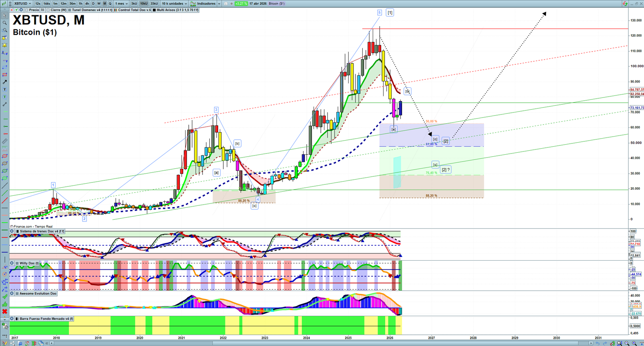
Task: Toggle the 5kU units button
Action: [x=134, y=4]
